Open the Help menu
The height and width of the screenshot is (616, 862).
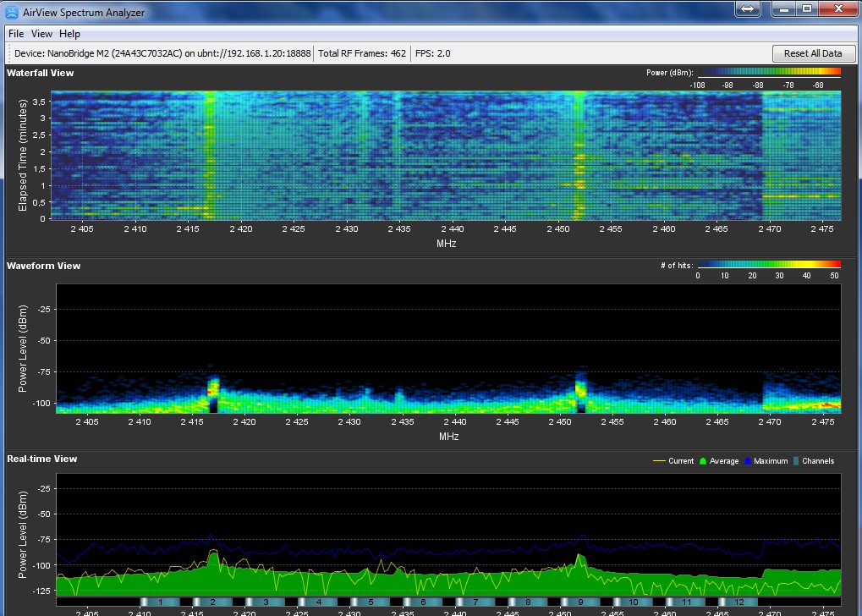tap(69, 34)
